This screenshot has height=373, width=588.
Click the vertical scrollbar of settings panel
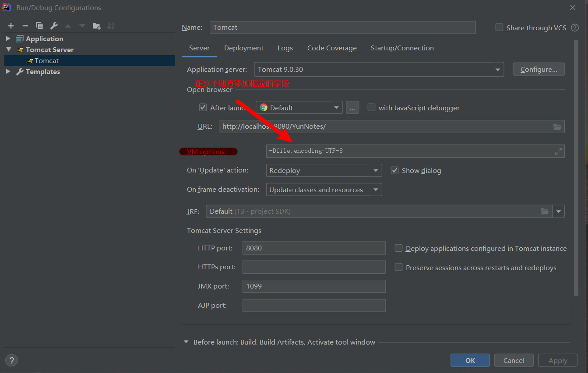[x=576, y=169]
